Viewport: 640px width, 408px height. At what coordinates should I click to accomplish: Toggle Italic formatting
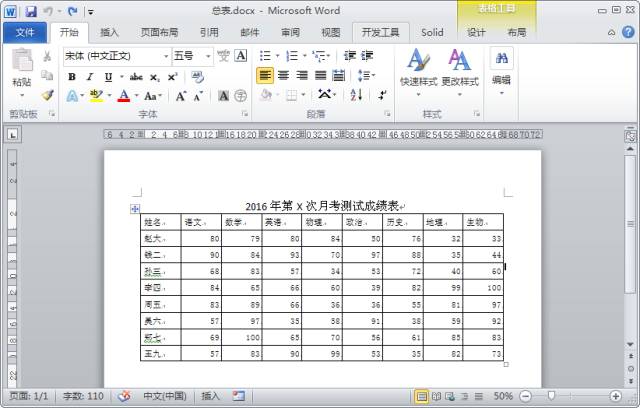click(x=90, y=77)
